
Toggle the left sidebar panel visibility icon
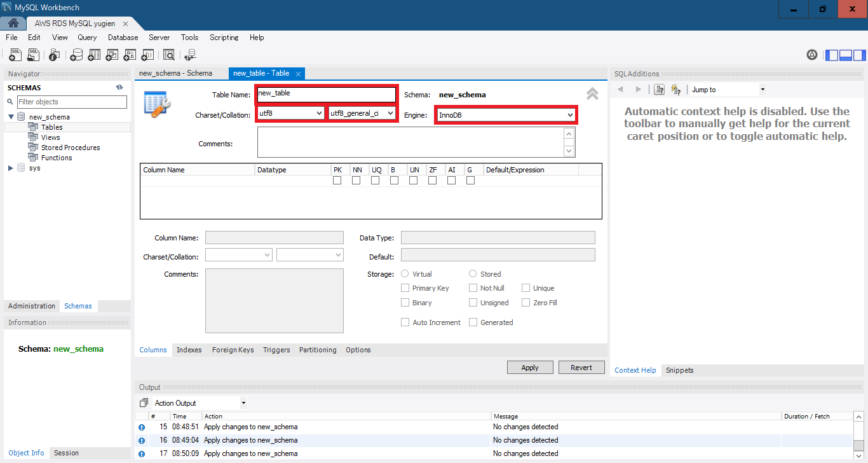coord(832,55)
